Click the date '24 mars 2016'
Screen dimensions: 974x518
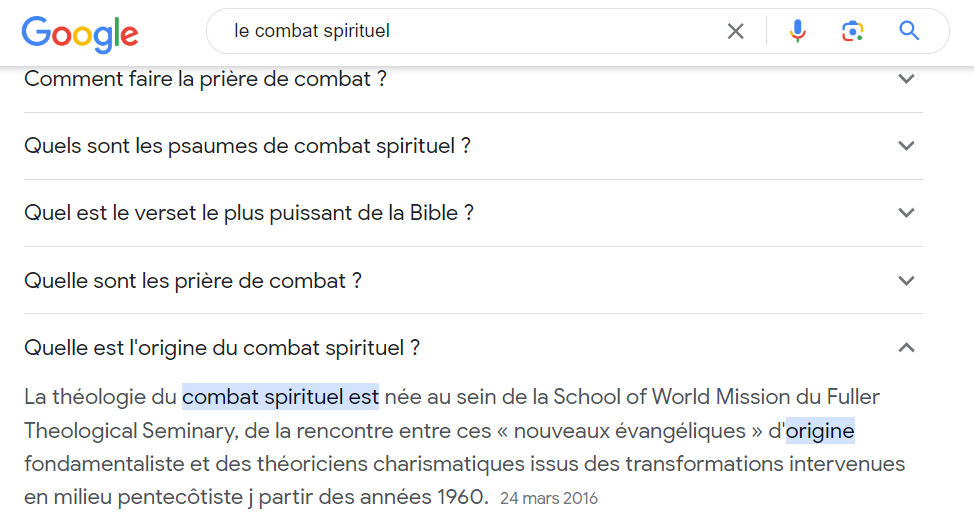[x=548, y=498]
